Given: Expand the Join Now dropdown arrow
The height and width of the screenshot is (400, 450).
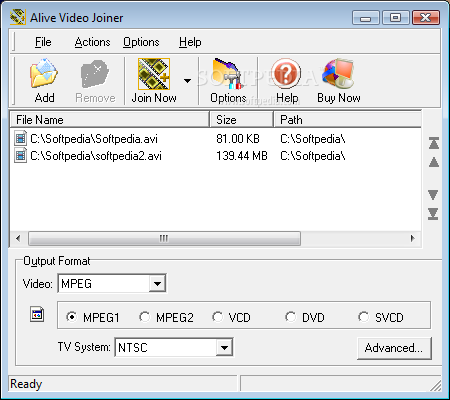Looking at the screenshot, I should pyautogui.click(x=187, y=81).
